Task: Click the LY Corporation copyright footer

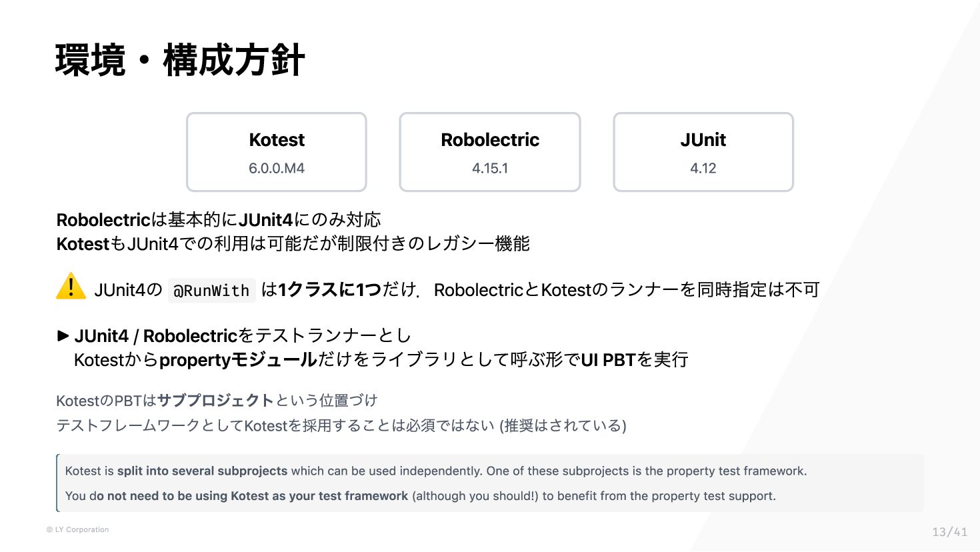Action: pos(77,529)
